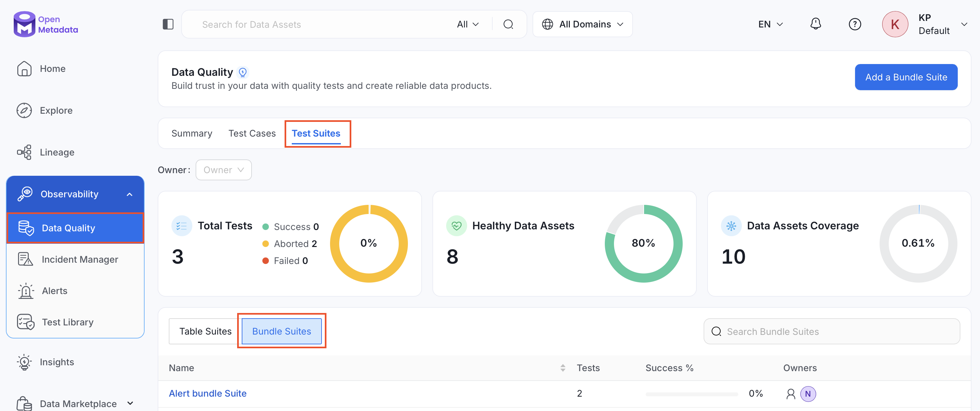The width and height of the screenshot is (980, 411).
Task: Switch to the Summary tab
Action: pyautogui.click(x=192, y=133)
